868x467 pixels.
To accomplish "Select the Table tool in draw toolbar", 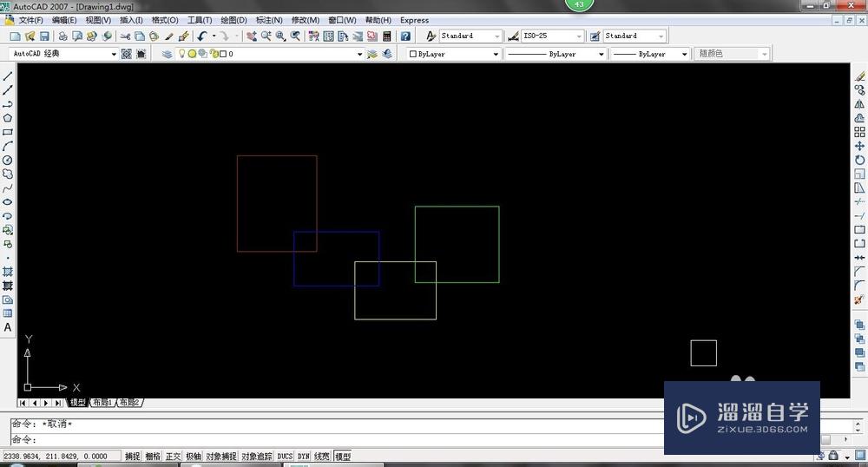I will 8,313.
